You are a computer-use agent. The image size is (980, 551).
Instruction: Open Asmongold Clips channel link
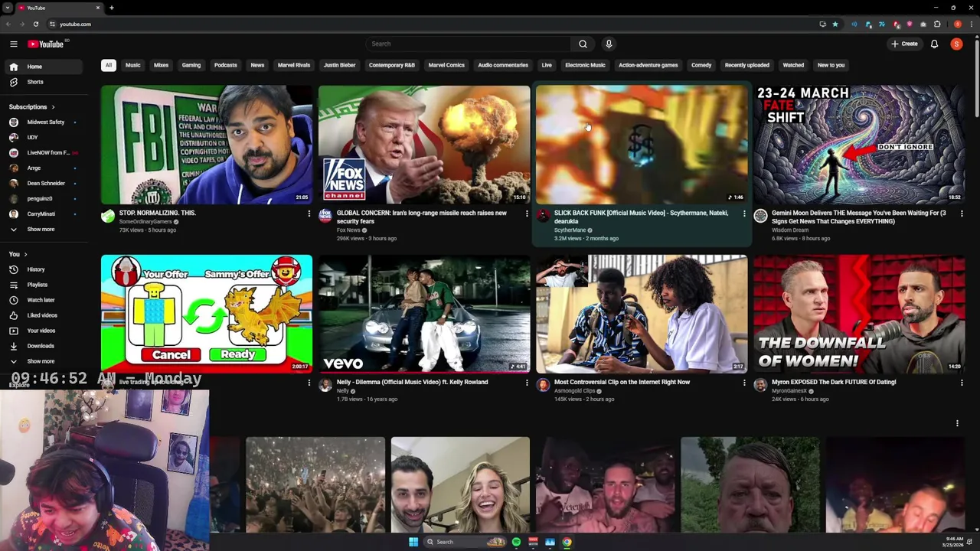(x=575, y=391)
